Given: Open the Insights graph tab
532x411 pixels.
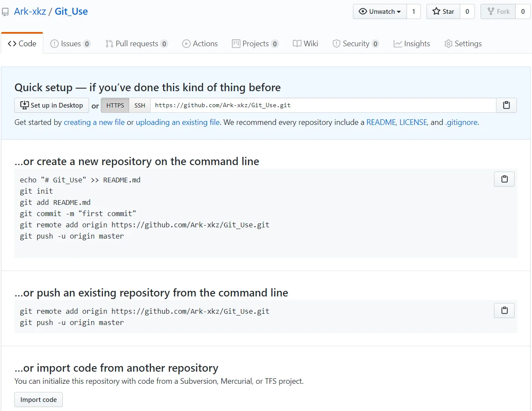Looking at the screenshot, I should (412, 44).
